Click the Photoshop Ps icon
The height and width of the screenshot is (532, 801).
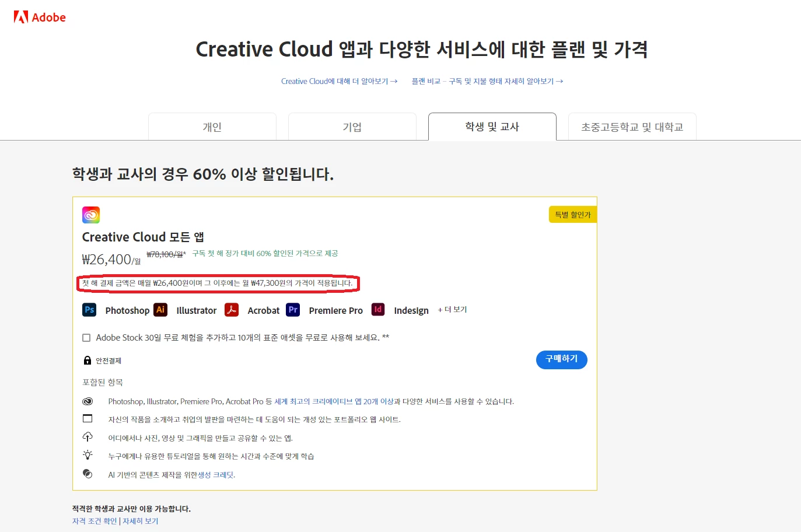89,310
